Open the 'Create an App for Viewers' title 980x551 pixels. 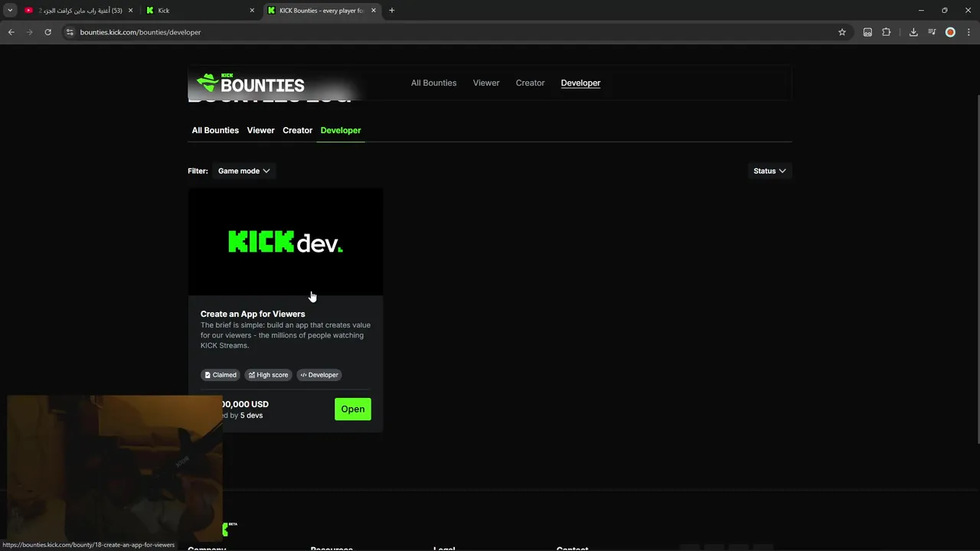[253, 314]
